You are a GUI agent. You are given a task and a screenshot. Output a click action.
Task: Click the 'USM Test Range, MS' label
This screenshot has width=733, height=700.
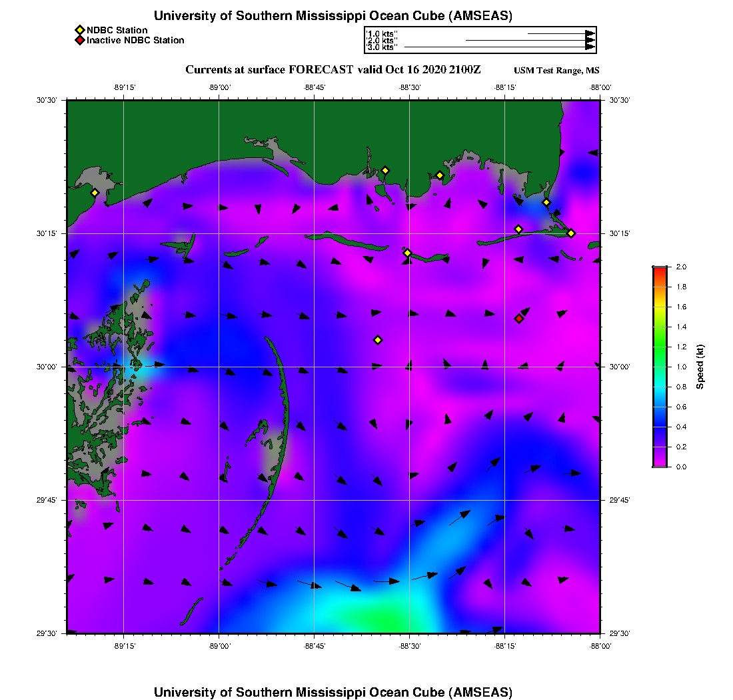coord(556,71)
